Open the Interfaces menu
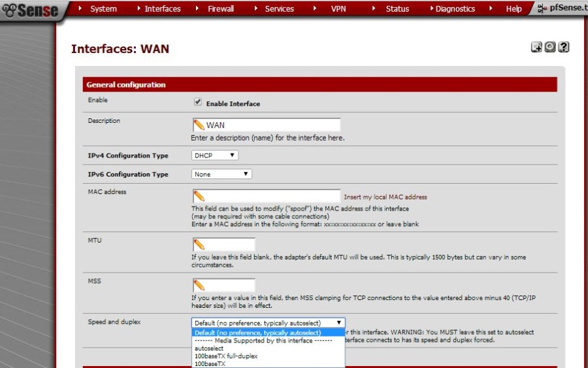This screenshot has width=588, height=368. tap(162, 9)
